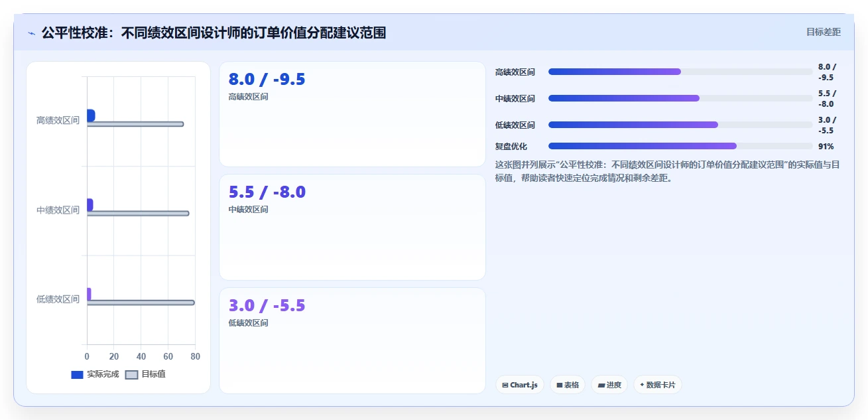Click the 高绩效区间 progress bar
Viewport: 868px width, 420px height.
coord(680,72)
